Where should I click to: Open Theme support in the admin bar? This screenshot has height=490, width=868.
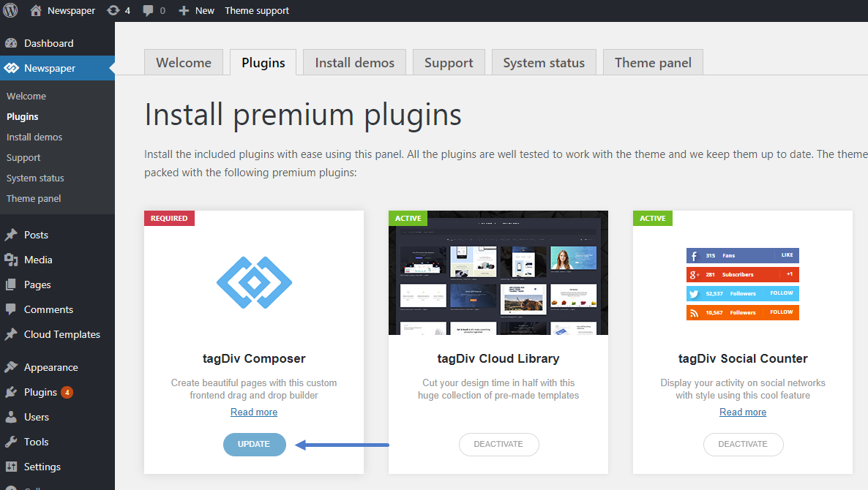click(257, 10)
